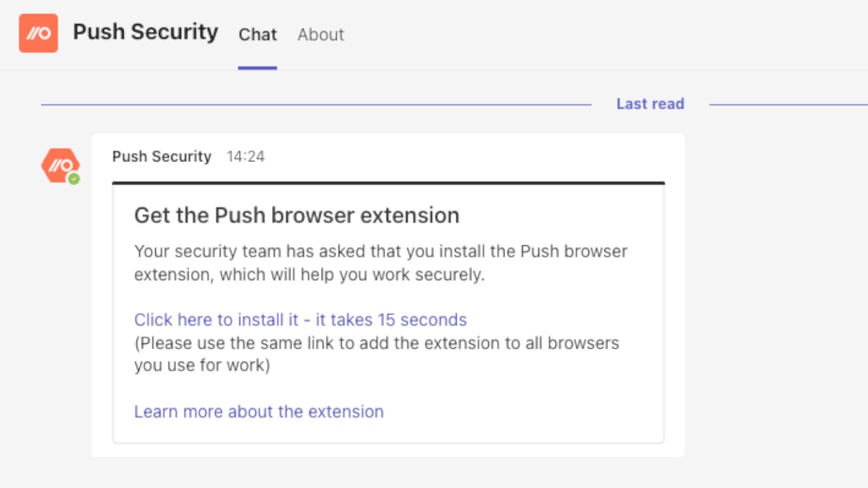The image size is (868, 488).
Task: Click the 'Please use the same link' note
Action: point(376,355)
